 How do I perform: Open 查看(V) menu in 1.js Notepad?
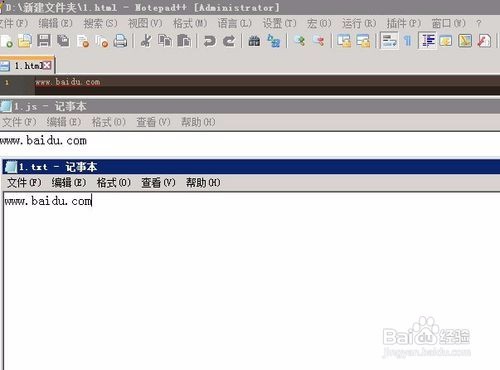pyautogui.click(x=154, y=122)
